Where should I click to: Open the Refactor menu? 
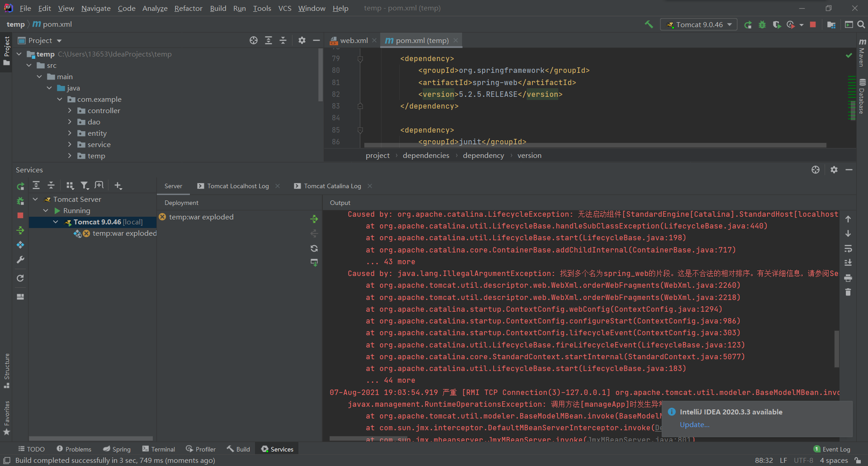pyautogui.click(x=188, y=8)
